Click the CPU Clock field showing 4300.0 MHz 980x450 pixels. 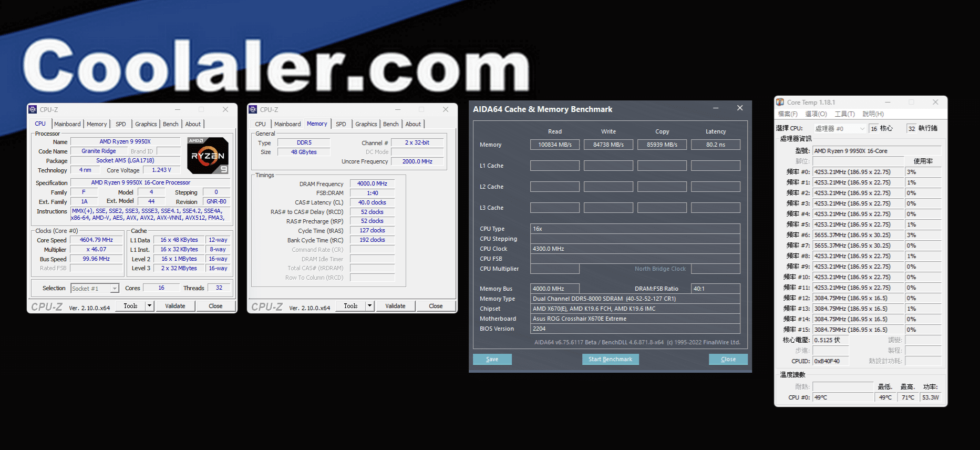[x=635, y=249]
